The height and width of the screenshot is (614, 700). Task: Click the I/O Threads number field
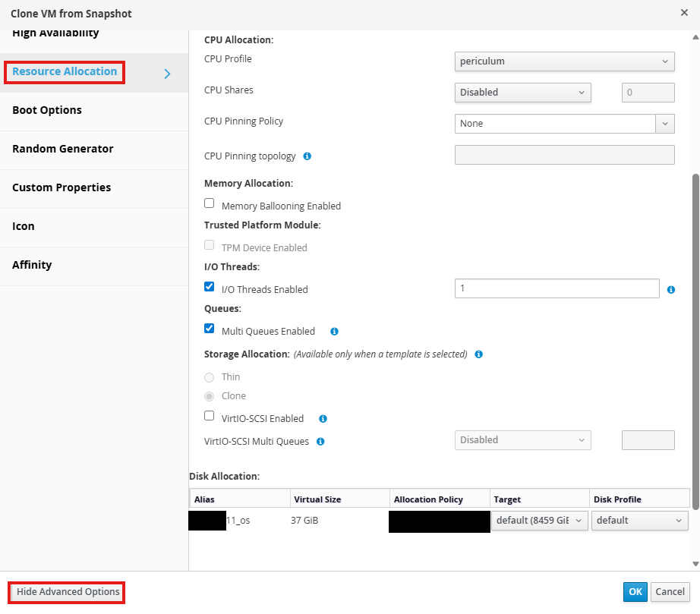pyautogui.click(x=557, y=289)
